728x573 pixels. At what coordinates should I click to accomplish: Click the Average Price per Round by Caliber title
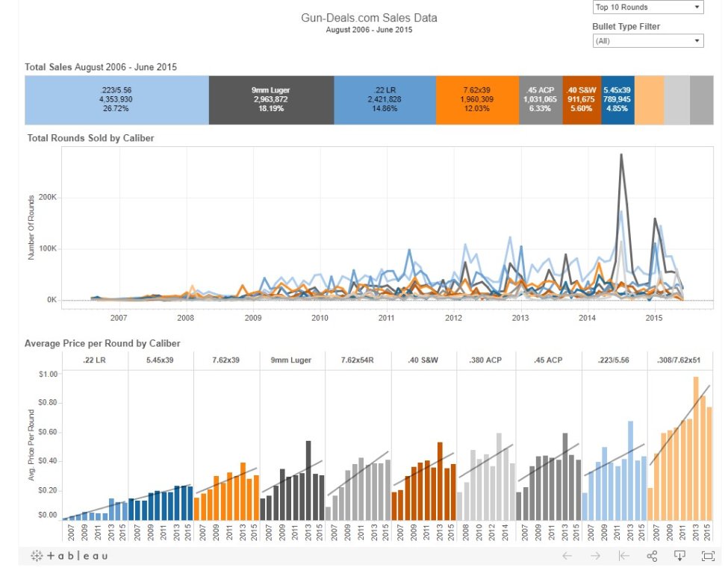102,343
